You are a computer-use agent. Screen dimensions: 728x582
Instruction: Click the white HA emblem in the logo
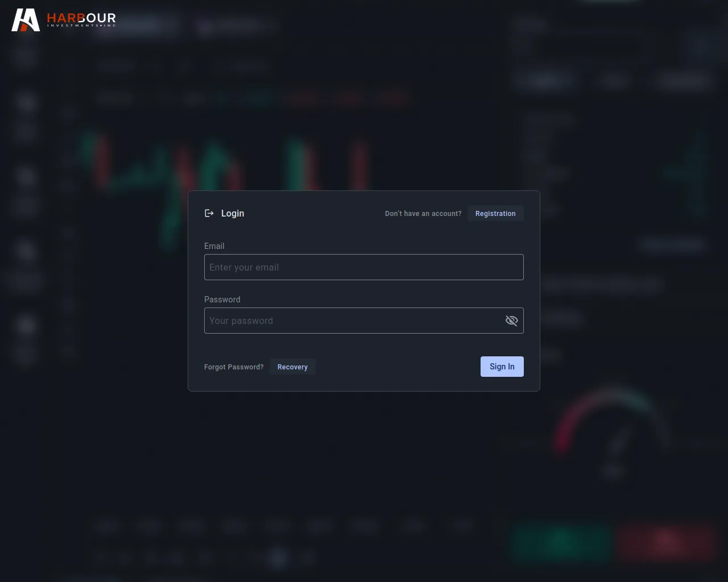coord(26,20)
